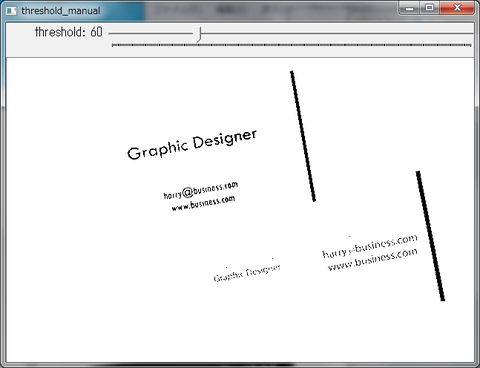
Task: Maximize the threshold_manual window
Action: point(430,8)
